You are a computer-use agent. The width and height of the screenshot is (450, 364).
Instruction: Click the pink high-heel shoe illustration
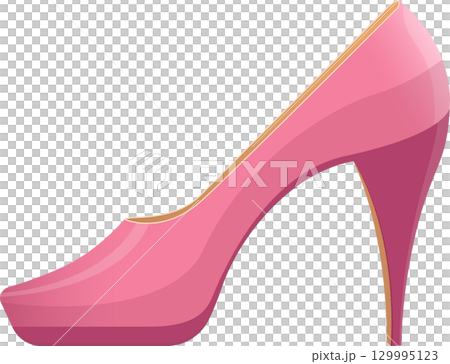tap(225, 173)
